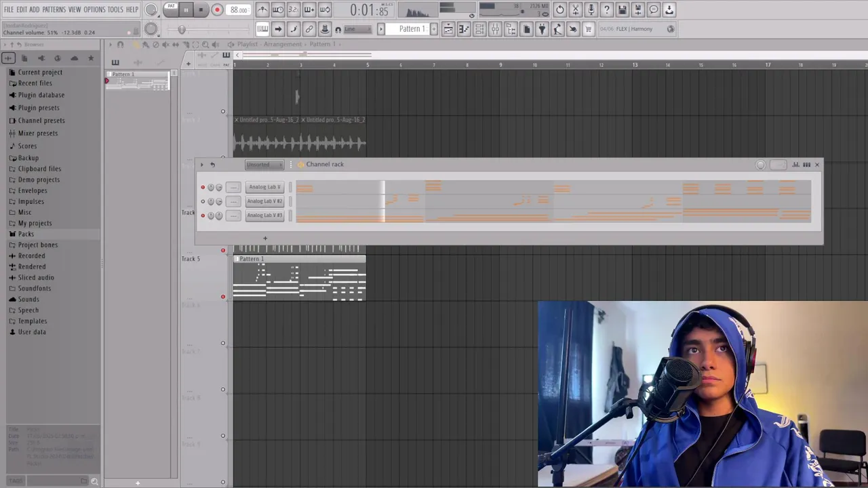Stop playback with the stop button

click(201, 10)
